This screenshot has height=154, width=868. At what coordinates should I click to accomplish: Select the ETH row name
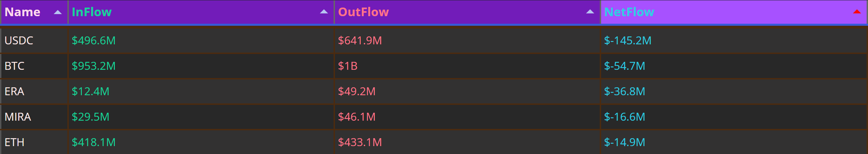click(14, 142)
